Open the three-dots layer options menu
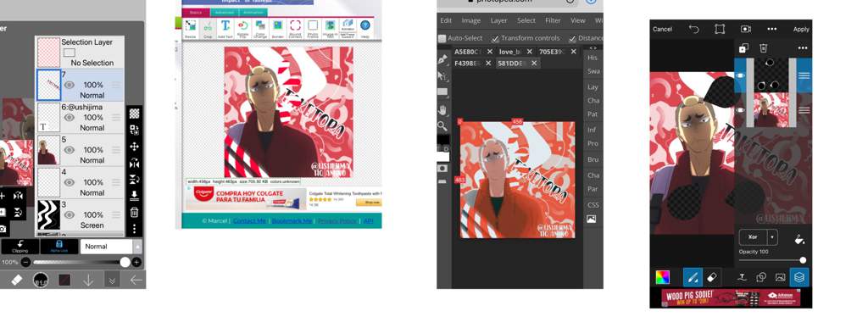Image resolution: width=868 pixels, height=328 pixels. [802, 48]
